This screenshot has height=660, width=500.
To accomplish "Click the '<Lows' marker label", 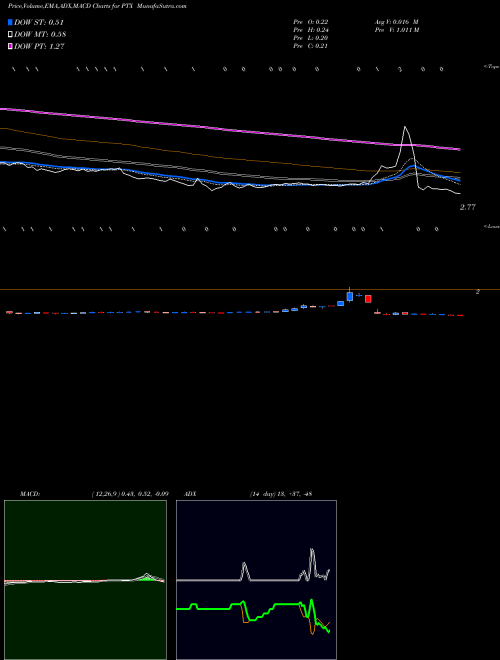I will [491, 226].
